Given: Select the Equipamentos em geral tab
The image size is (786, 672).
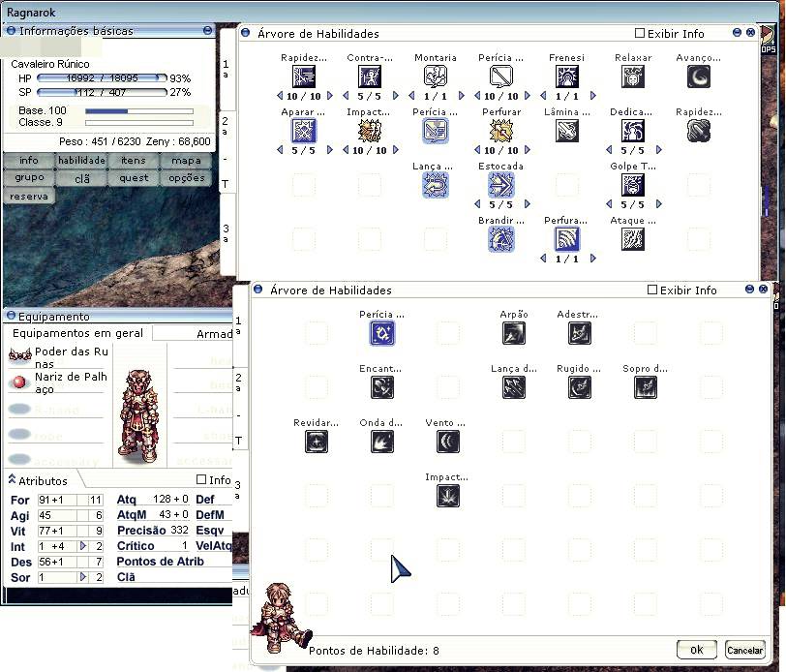Looking at the screenshot, I should click(x=77, y=333).
